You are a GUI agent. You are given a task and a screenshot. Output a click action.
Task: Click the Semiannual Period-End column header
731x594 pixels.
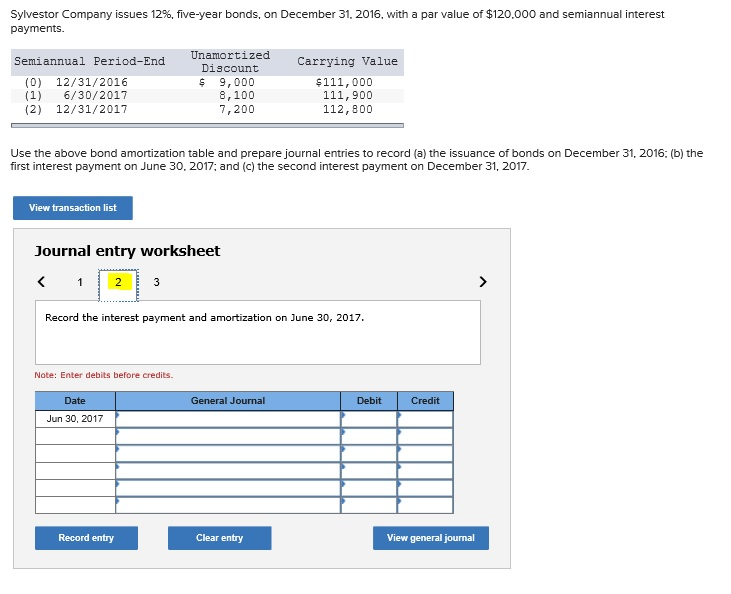(90, 62)
